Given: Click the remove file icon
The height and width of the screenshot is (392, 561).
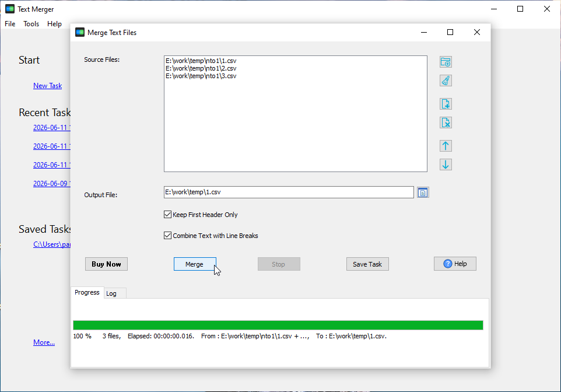Looking at the screenshot, I should [x=446, y=123].
